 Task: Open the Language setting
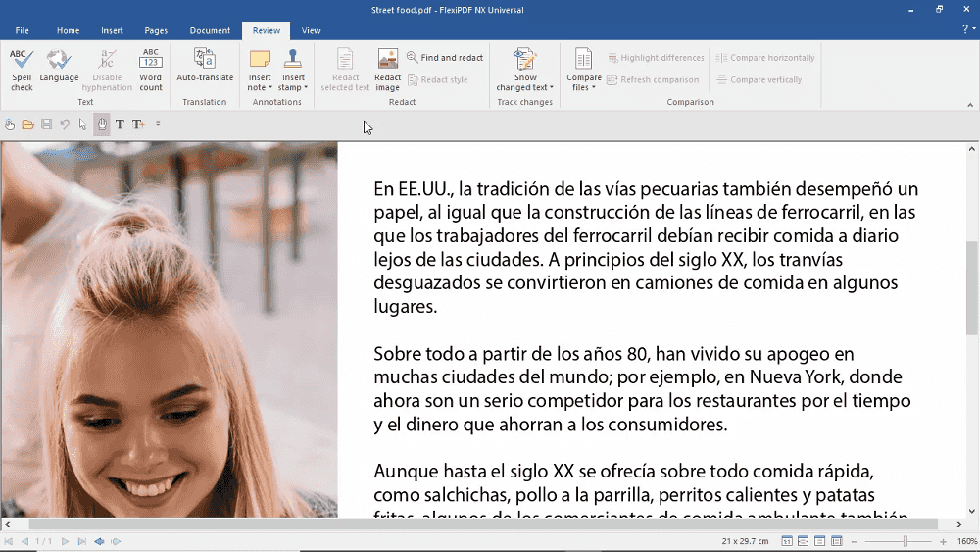pos(59,66)
